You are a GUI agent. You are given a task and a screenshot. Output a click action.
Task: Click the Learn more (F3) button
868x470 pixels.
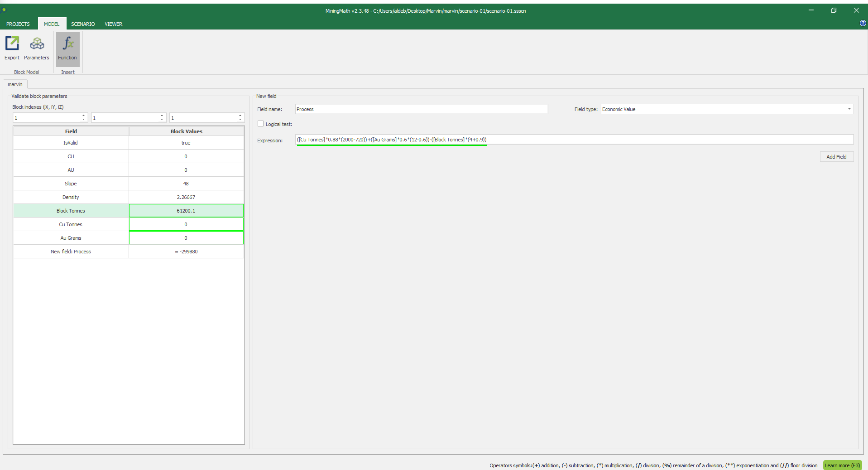click(842, 465)
